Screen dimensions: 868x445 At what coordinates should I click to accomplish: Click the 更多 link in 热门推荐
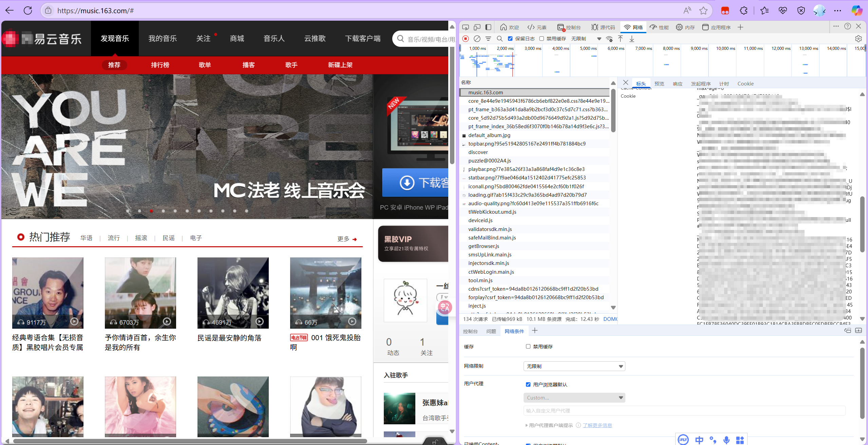click(347, 239)
